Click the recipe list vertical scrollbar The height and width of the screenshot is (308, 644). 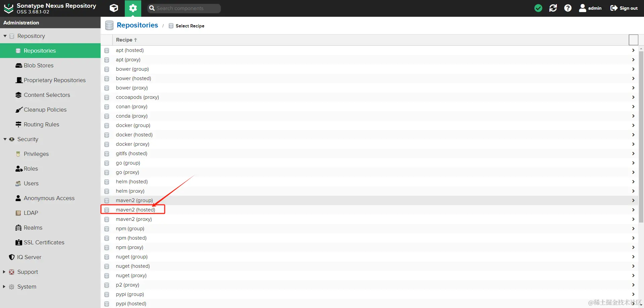coord(641,136)
